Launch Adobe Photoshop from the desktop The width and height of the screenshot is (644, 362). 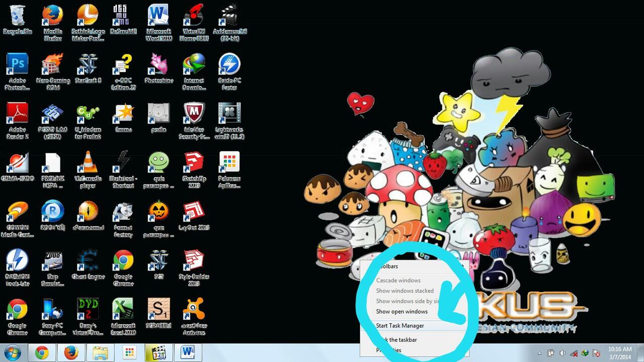[17, 72]
